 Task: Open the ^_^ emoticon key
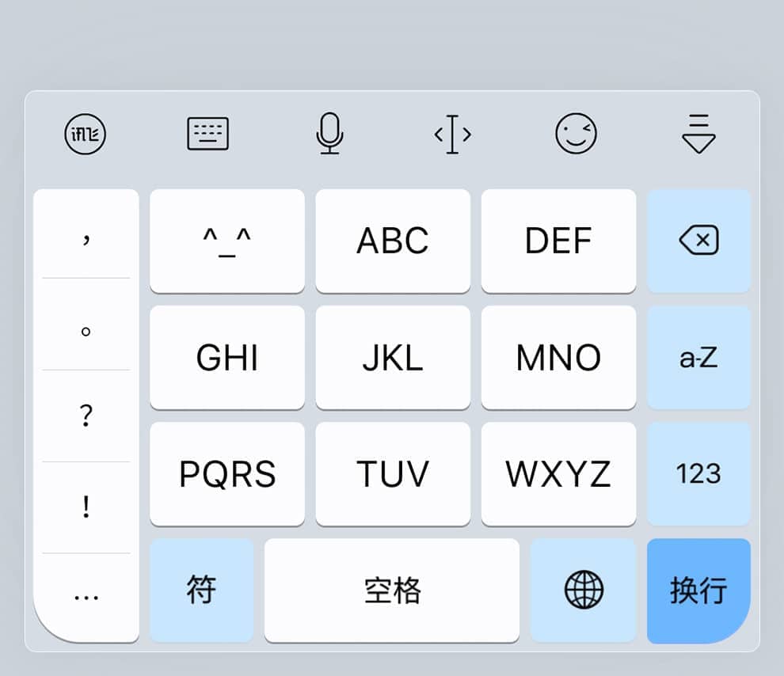coord(227,241)
